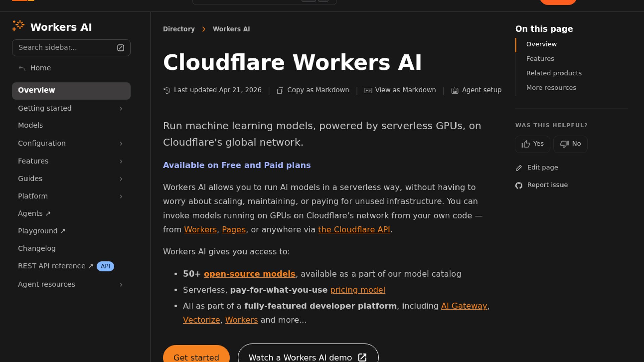Jump to Related products section
Screen dimensions: 644x362
[x=554, y=73]
